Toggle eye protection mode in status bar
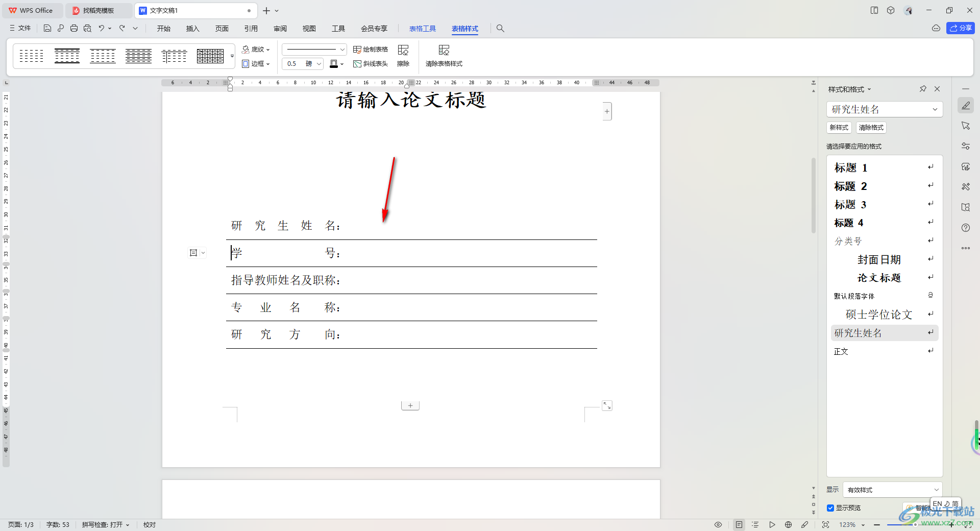Viewport: 980px width, 531px height. click(x=718, y=525)
